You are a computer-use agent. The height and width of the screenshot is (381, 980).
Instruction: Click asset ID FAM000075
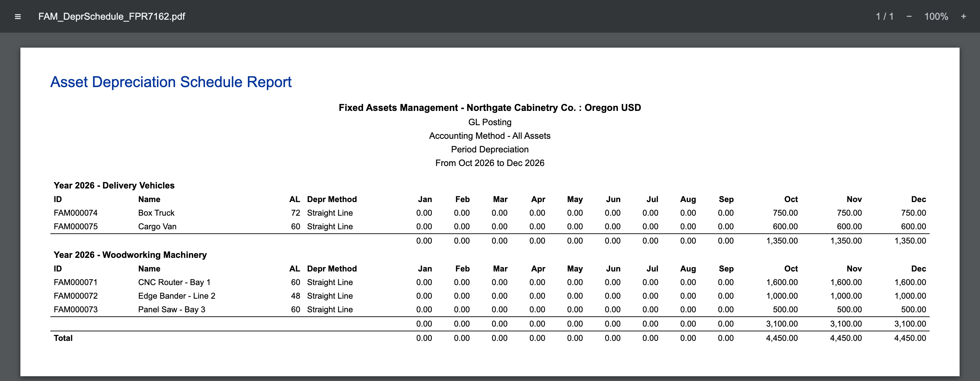[76, 227]
